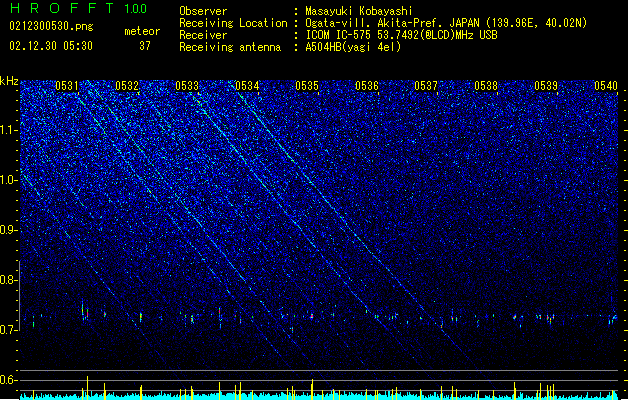This screenshot has width=629, height=400.
Task: Click the 0531 time marker
Action: pos(67,86)
